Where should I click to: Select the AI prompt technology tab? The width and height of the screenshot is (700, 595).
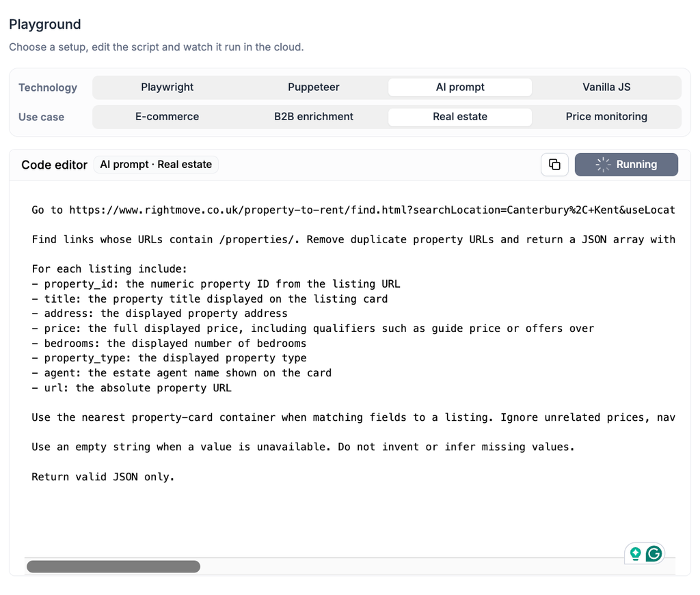[460, 87]
